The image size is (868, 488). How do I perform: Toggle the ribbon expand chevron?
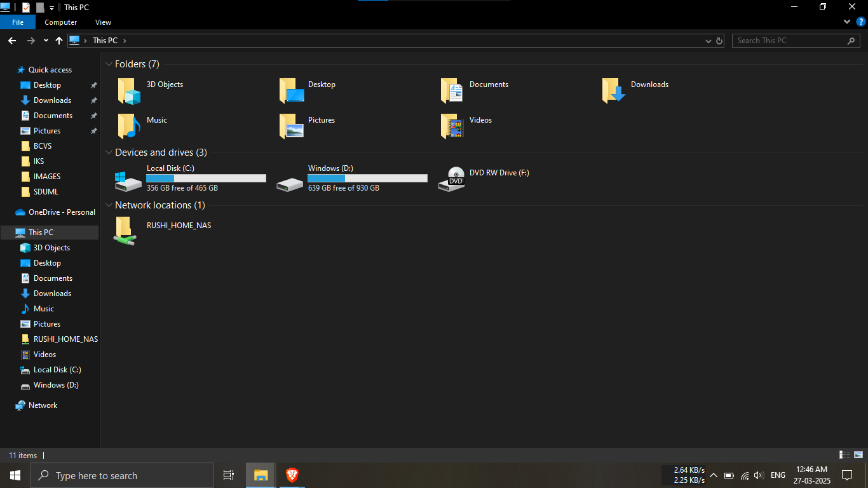847,22
